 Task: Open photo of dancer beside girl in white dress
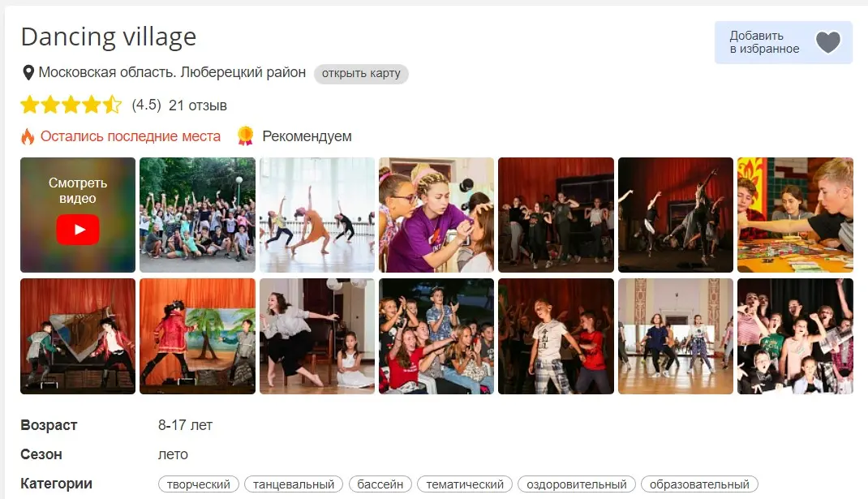[x=317, y=336]
